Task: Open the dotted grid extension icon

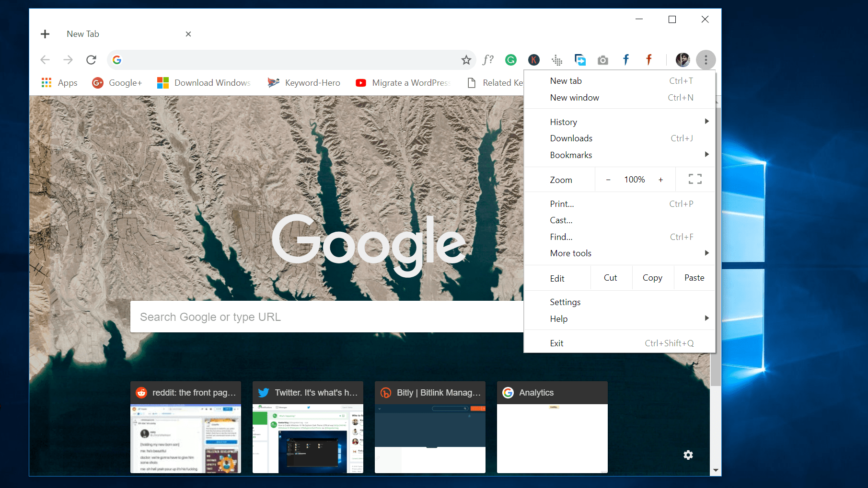Action: (557, 60)
